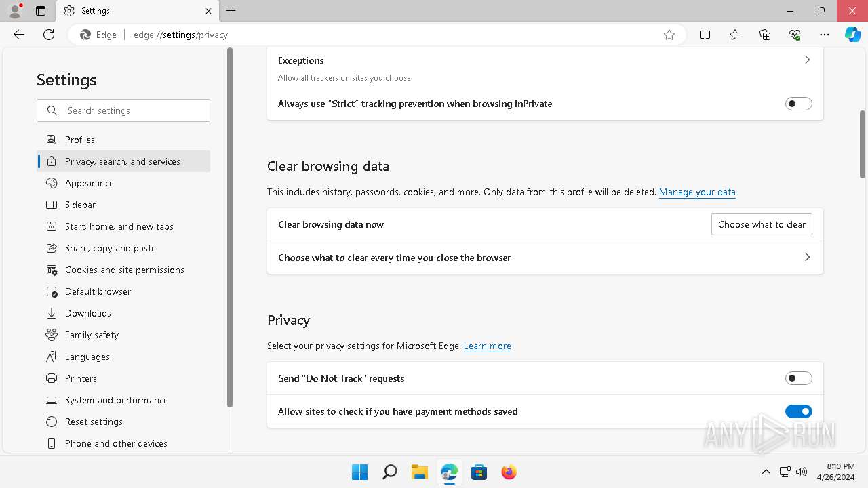868x488 pixels.
Task: Open Browser essentials heart icon
Action: [x=795, y=35]
